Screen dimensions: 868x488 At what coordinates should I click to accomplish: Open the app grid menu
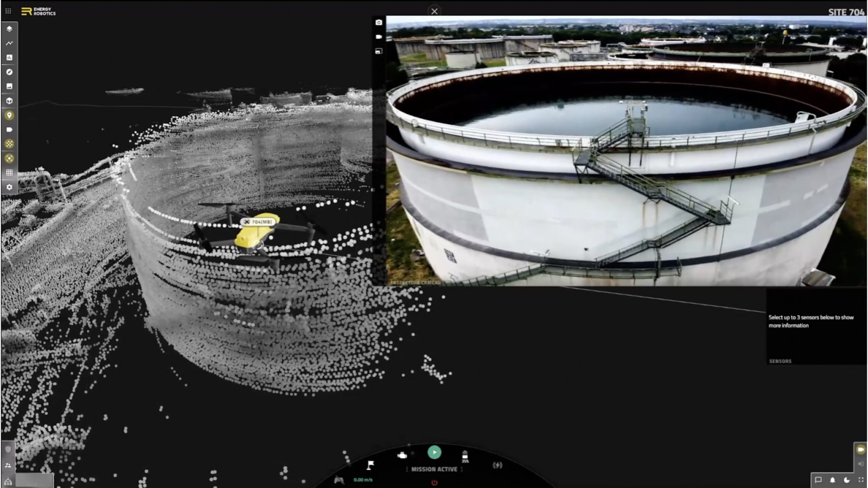tap(8, 11)
